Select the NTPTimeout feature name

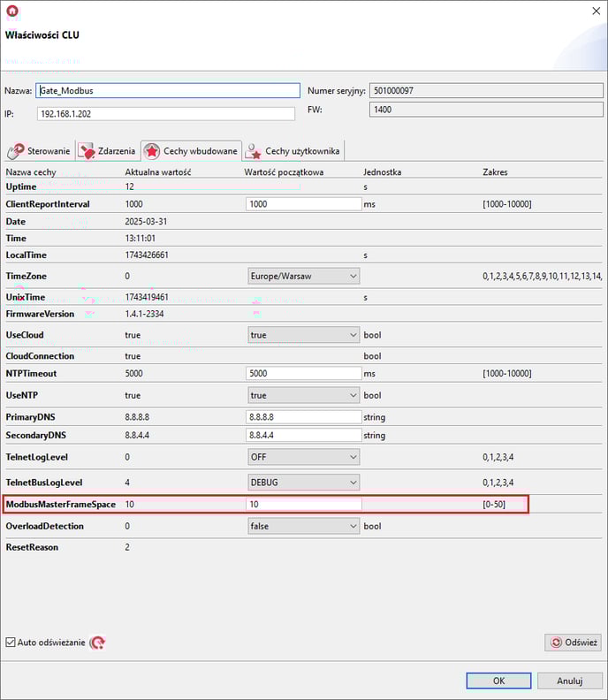tap(31, 373)
